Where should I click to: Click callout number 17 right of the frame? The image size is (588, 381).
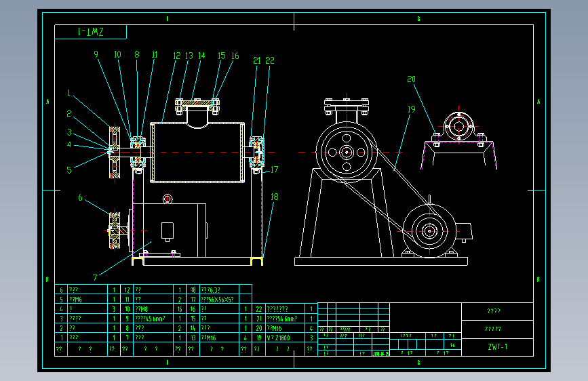click(275, 169)
